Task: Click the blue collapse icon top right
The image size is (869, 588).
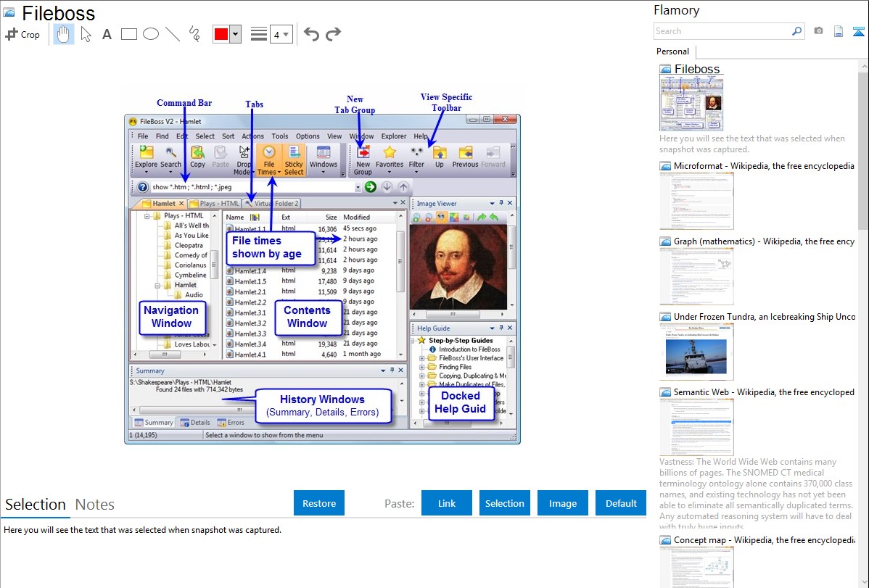Action: (x=858, y=32)
